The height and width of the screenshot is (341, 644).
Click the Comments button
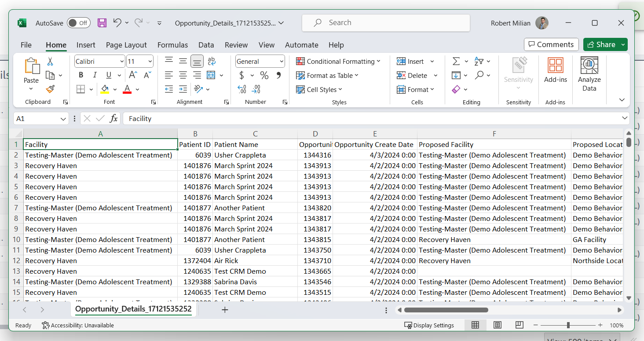(551, 44)
